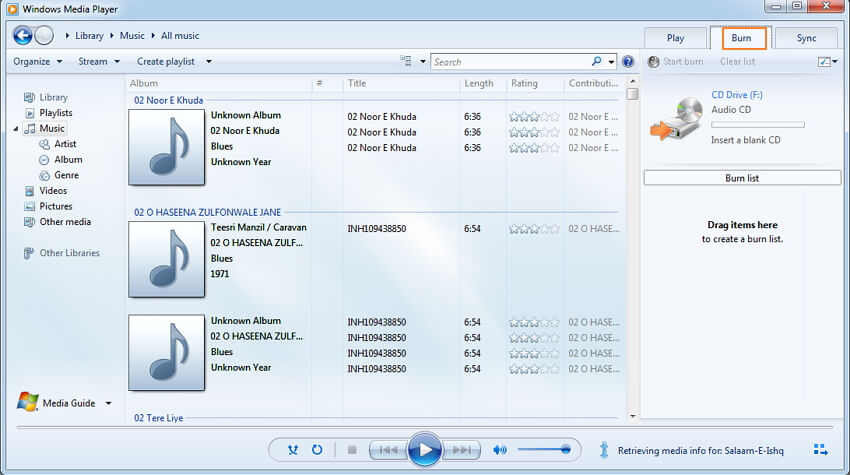Image resolution: width=850 pixels, height=475 pixels.
Task: Open the Burn options checklist icon
Action: (x=824, y=61)
